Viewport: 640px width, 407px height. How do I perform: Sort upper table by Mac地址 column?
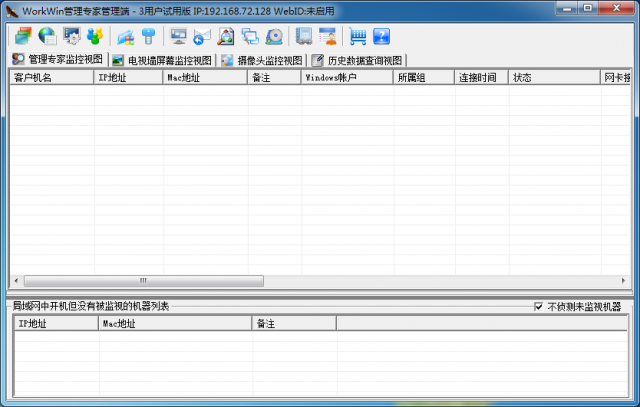pyautogui.click(x=205, y=78)
